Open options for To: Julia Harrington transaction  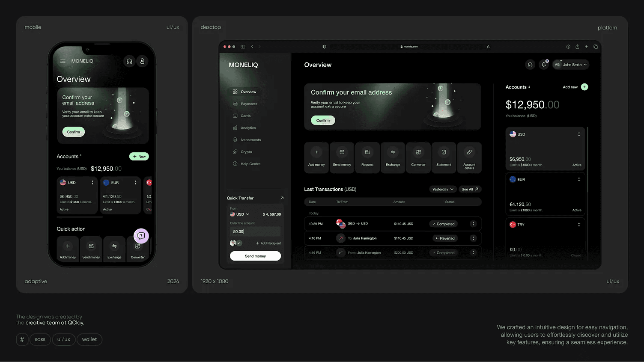click(x=473, y=238)
